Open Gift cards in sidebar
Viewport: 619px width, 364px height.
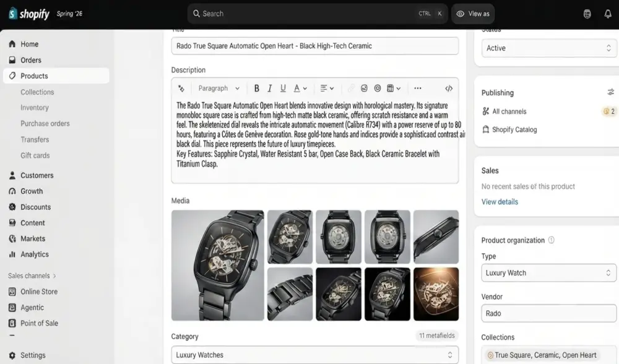(x=35, y=155)
